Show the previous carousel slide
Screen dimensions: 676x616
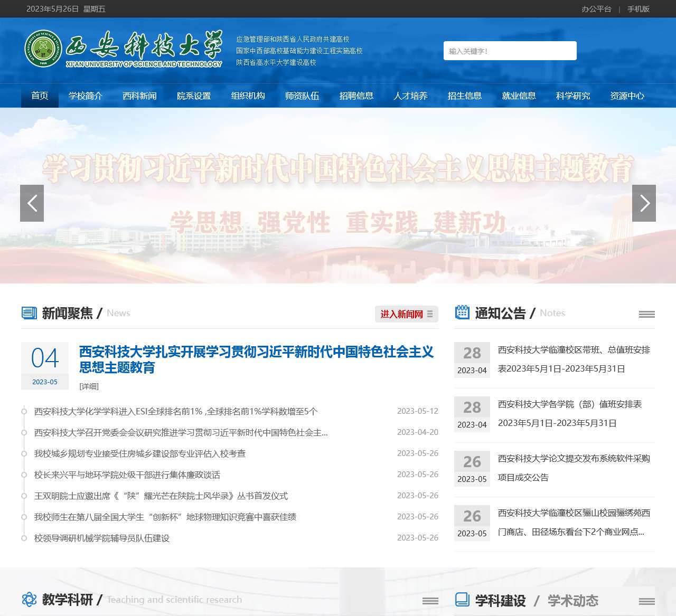pos(32,203)
